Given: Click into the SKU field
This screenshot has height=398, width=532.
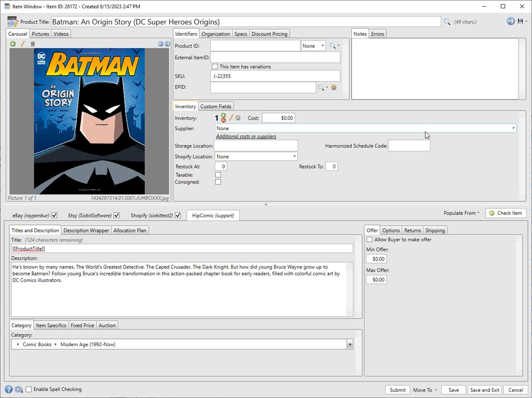Looking at the screenshot, I should (275, 76).
